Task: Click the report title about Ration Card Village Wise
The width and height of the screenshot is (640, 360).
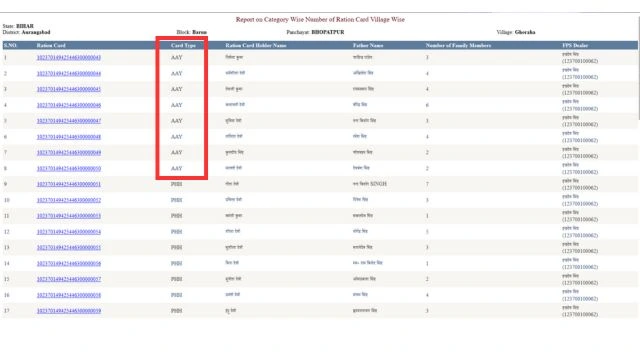Action: click(x=320, y=19)
